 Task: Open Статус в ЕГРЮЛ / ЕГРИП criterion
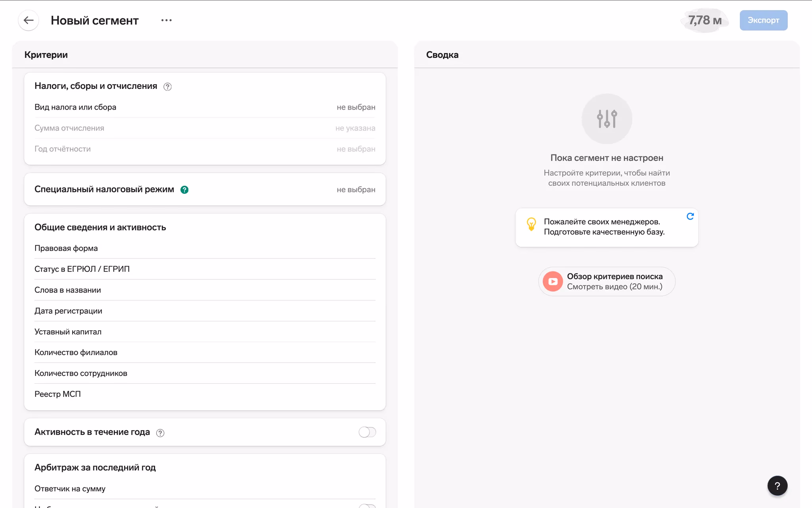click(205, 269)
